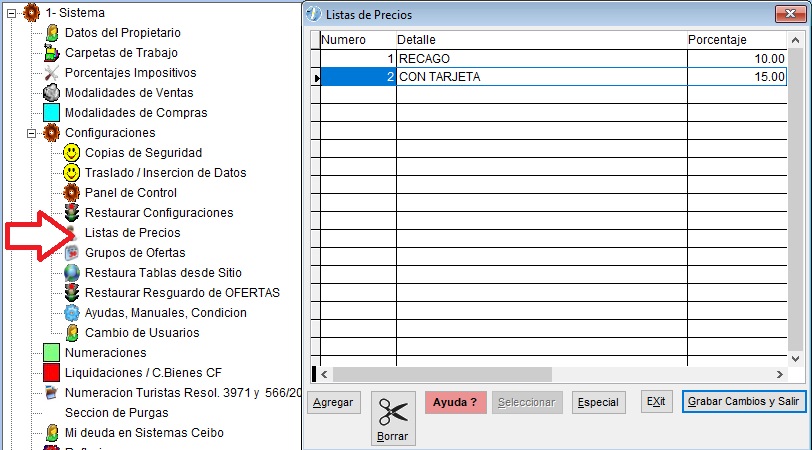This screenshot has height=450, width=812.
Task: Click the tools icon for Porcentajes Impositivos
Action: click(52, 73)
